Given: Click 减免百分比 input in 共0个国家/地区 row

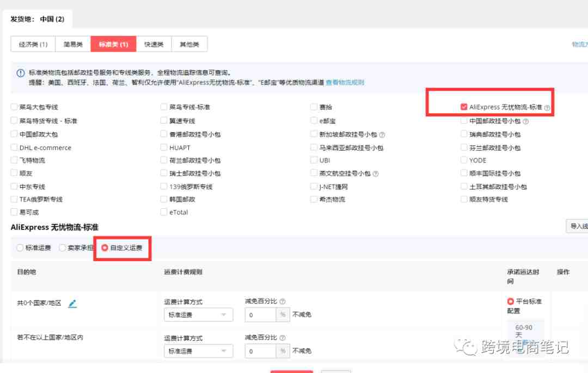Looking at the screenshot, I should tap(261, 315).
